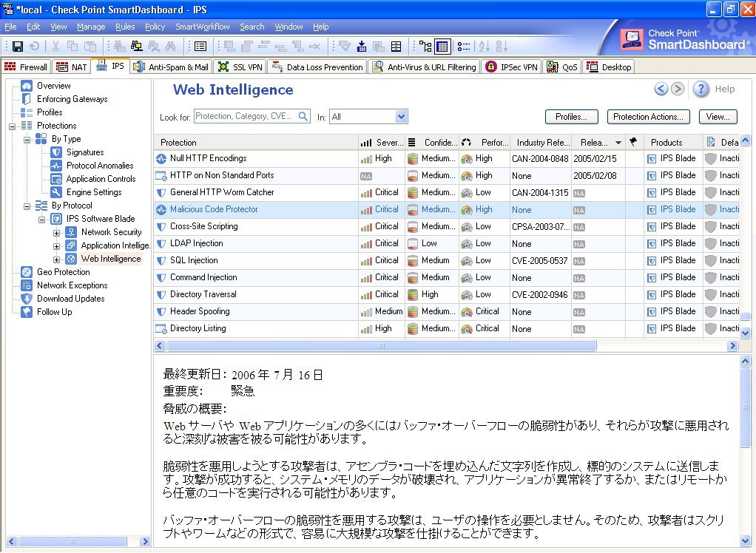
Task: Open the File menu
Action: pos(10,27)
